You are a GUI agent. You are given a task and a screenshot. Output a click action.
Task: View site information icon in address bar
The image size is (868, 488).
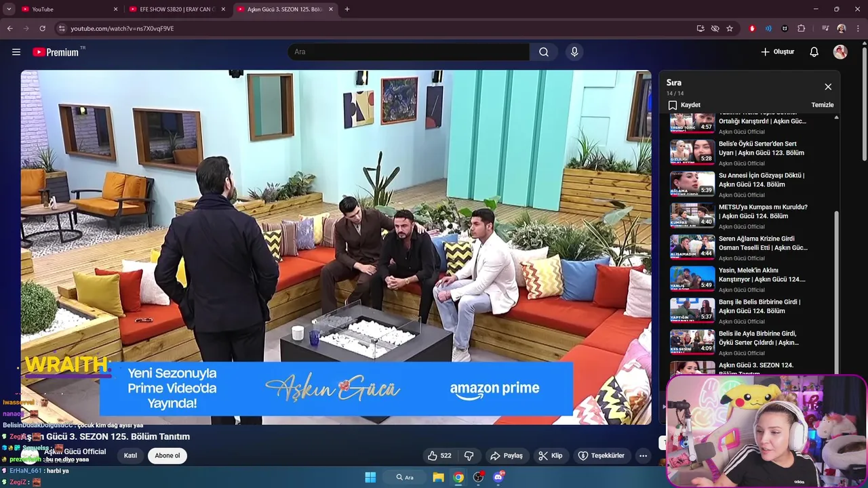(x=62, y=28)
